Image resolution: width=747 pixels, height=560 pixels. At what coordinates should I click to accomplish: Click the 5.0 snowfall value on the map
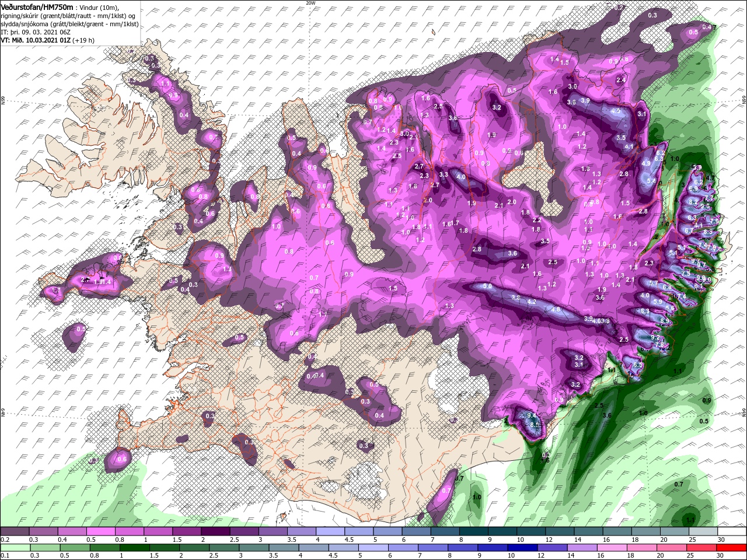point(487,287)
